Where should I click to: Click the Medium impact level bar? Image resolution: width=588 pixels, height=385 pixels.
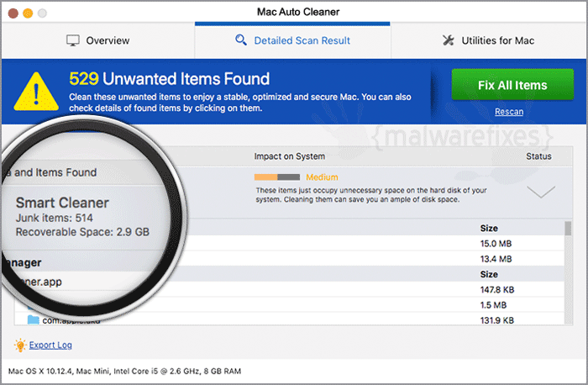[x=276, y=177]
